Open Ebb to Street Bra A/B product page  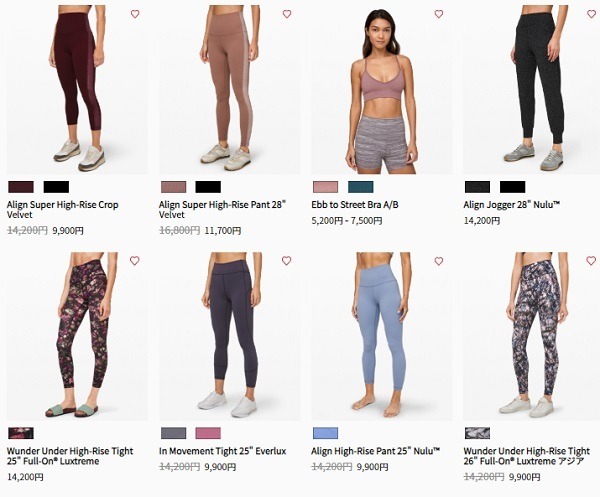click(x=355, y=205)
